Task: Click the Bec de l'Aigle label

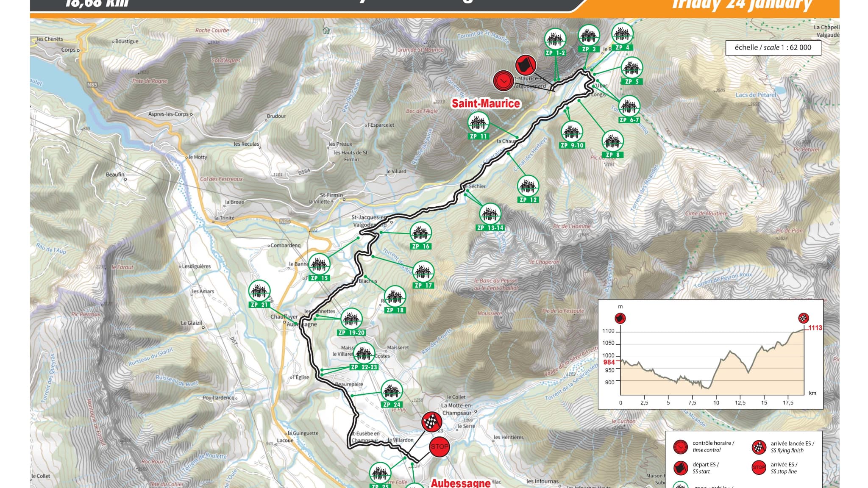Action: click(422, 111)
